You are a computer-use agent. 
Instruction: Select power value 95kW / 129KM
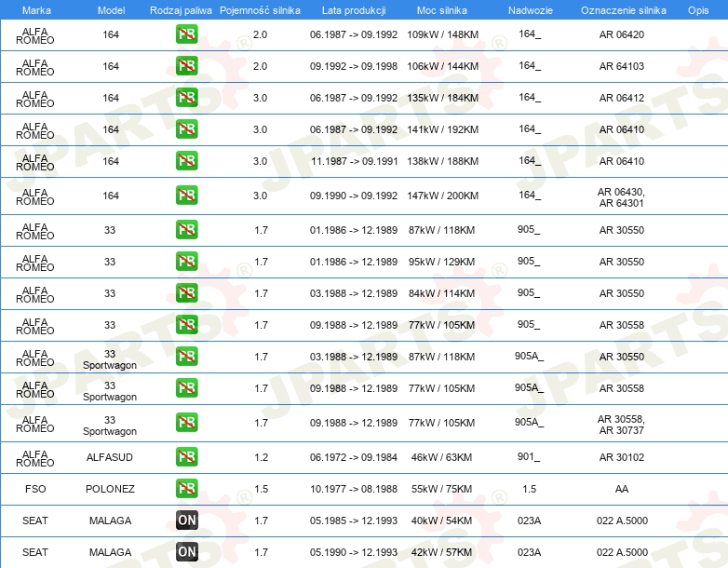pyautogui.click(x=441, y=262)
